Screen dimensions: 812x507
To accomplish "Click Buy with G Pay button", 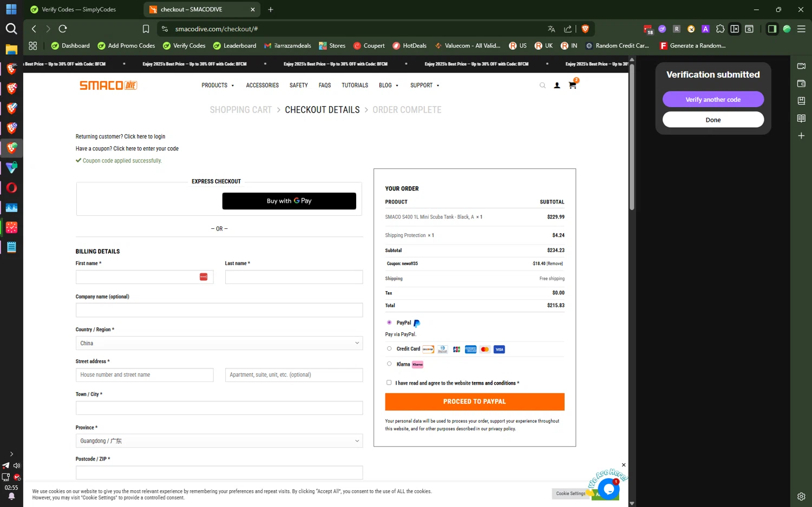I will [289, 201].
